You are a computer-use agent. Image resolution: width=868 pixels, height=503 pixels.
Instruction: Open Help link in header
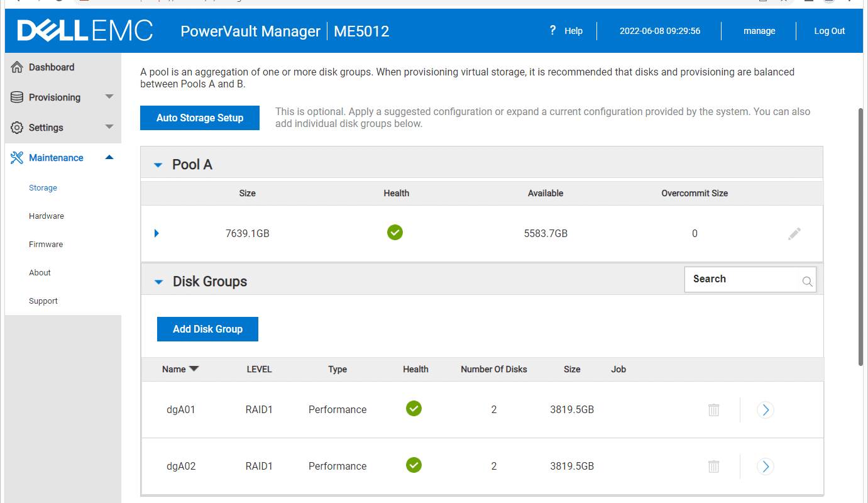pos(573,31)
